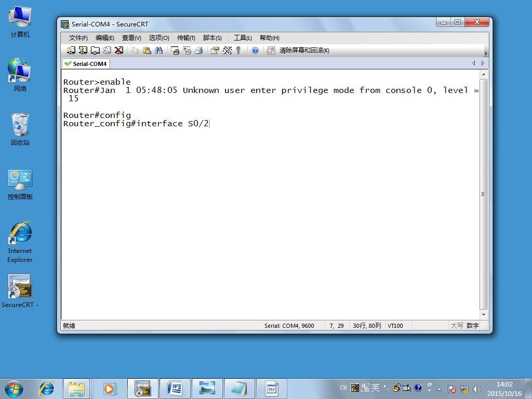Open the Windows Start button
Image resolution: width=532 pixels, height=399 pixels.
14,389
